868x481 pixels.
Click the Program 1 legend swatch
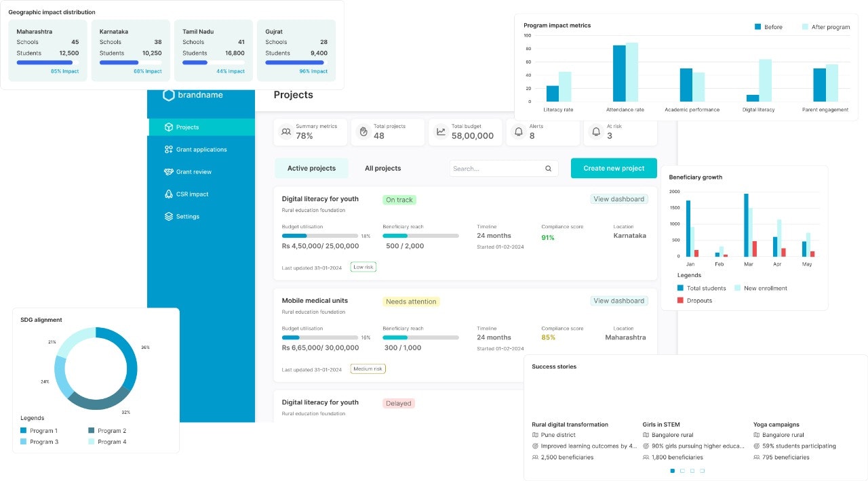pos(24,430)
